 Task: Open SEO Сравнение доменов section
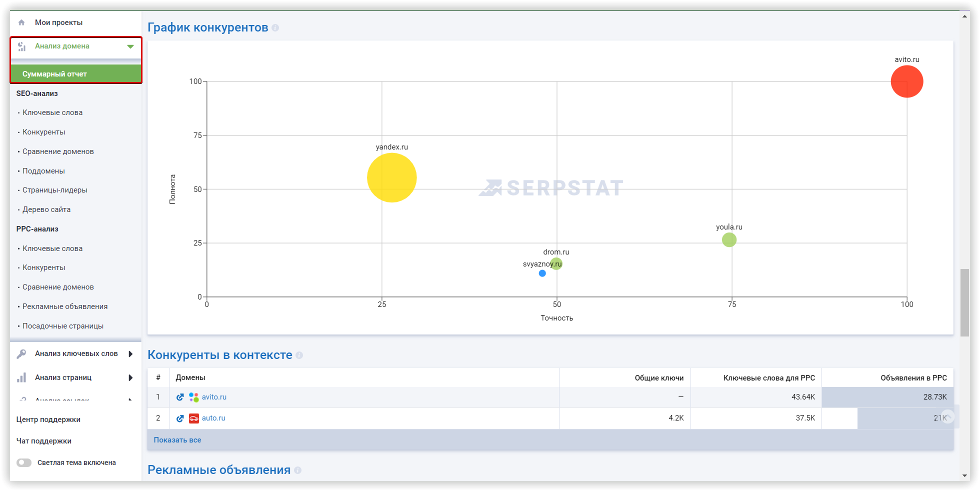[x=58, y=151]
